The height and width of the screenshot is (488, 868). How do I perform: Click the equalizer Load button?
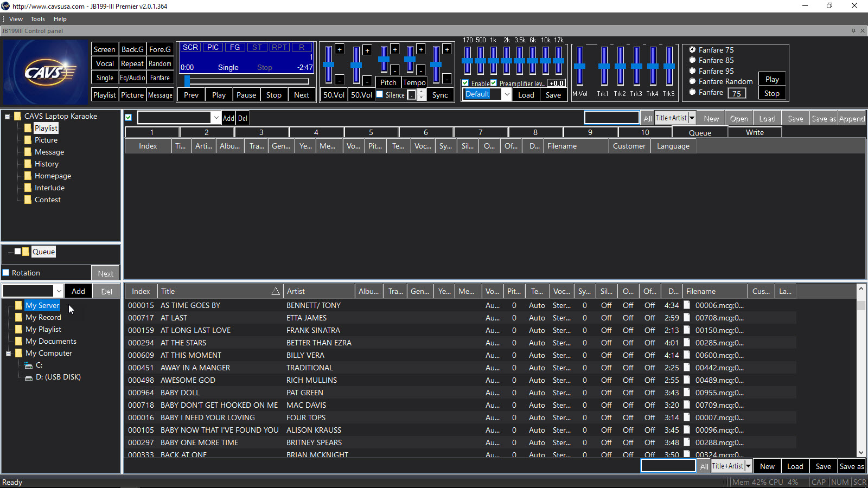[x=526, y=95]
